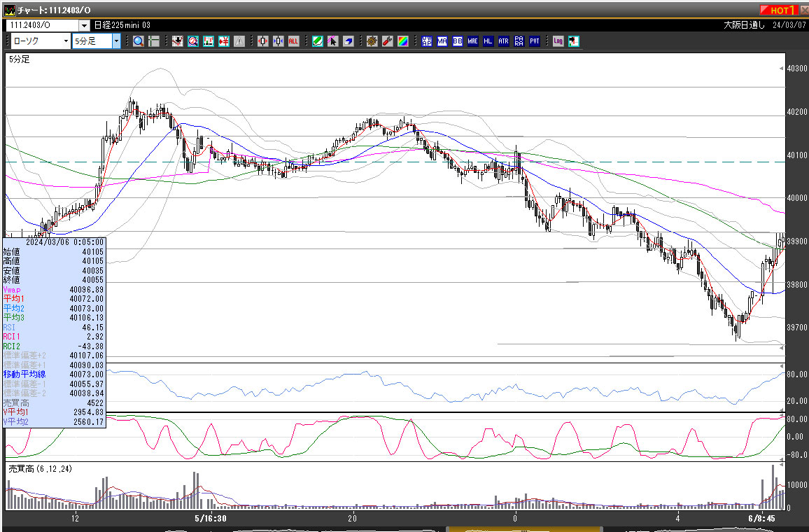
Task: Click the magnifying glass zoom icon
Action: 139,41
